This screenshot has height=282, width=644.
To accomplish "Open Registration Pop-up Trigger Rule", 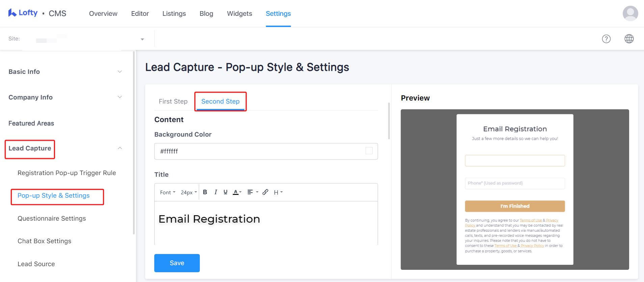I will 67,173.
